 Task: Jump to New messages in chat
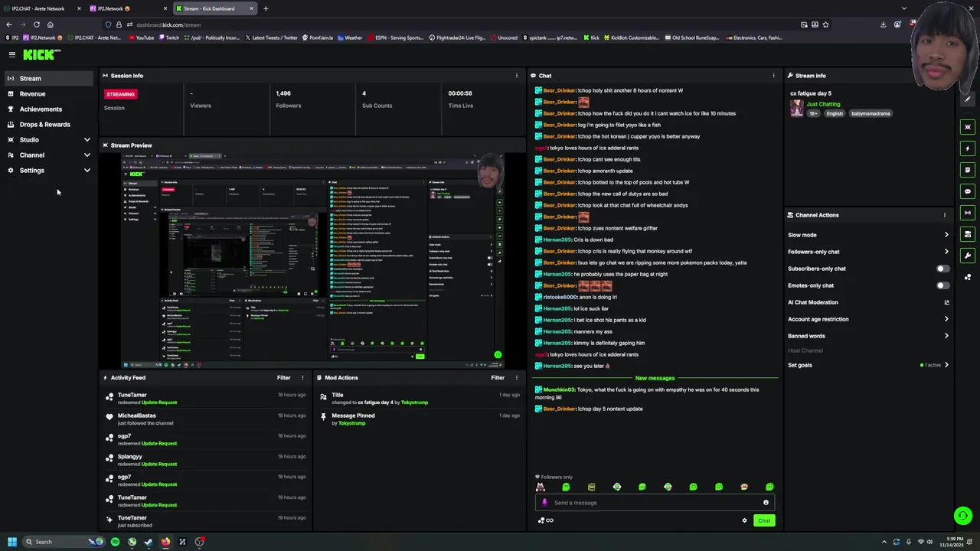tap(655, 378)
